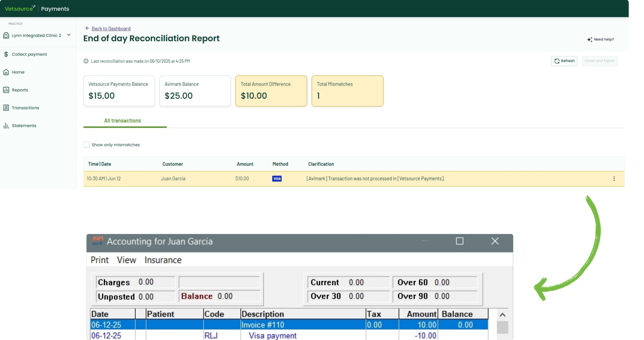Image resolution: width=644 pixels, height=340 pixels.
Task: Open Statements in sidebar
Action: pyautogui.click(x=24, y=126)
